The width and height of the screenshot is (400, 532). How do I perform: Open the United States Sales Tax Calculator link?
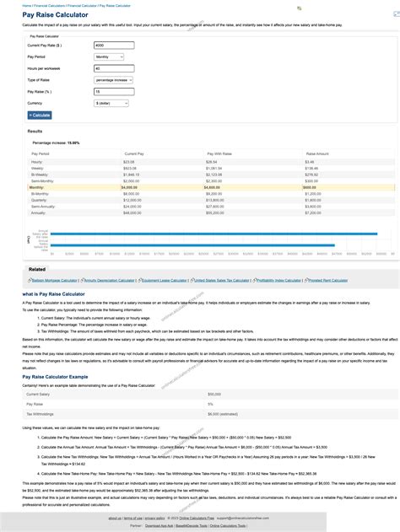(222, 281)
